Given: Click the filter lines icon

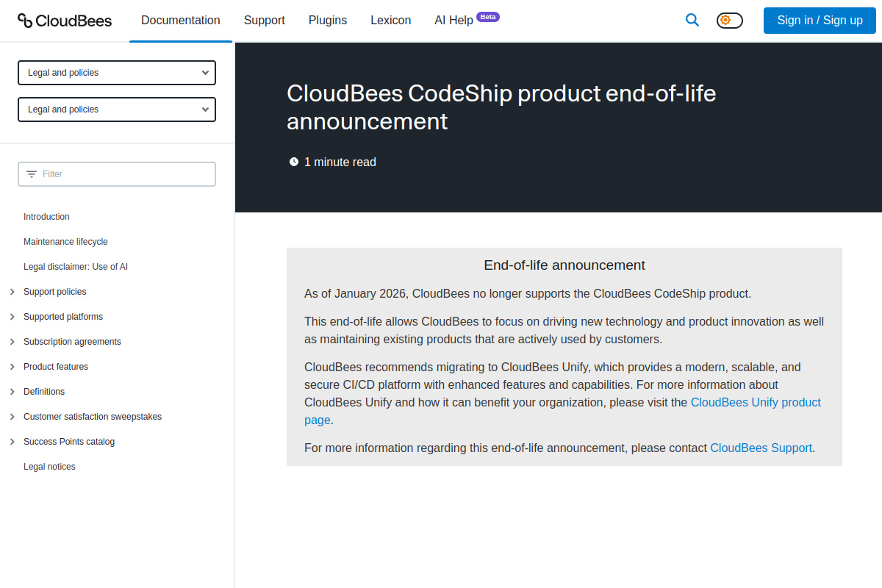Looking at the screenshot, I should click(x=32, y=174).
